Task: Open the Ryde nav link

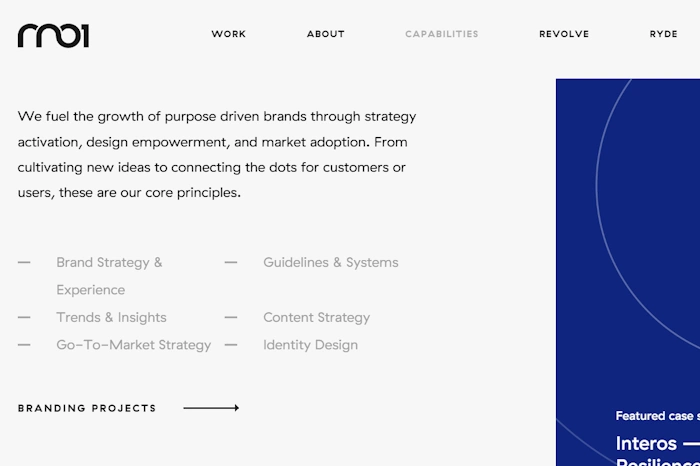Action: click(x=663, y=34)
